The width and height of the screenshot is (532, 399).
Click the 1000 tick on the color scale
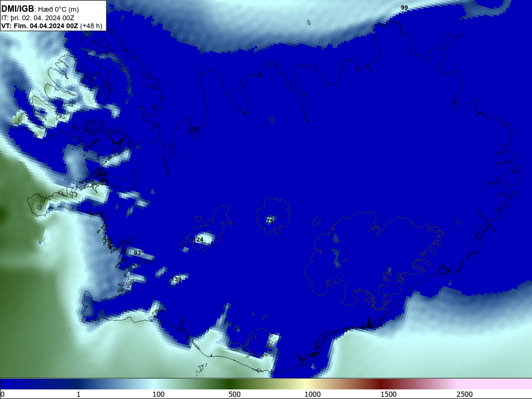(312, 394)
